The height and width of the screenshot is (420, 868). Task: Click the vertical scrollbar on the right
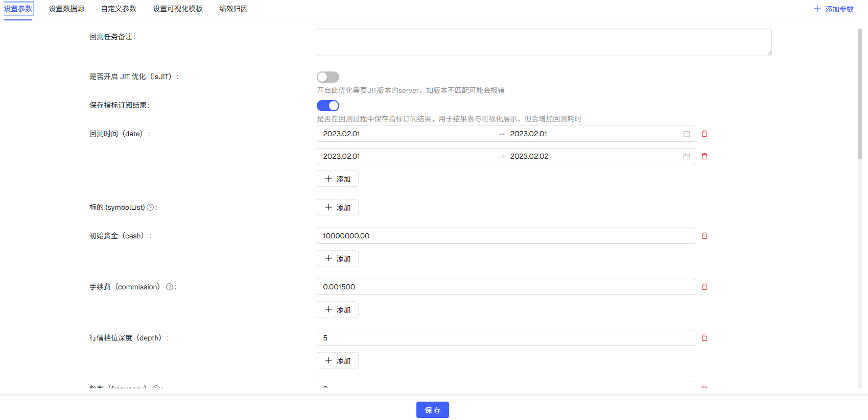860,94
